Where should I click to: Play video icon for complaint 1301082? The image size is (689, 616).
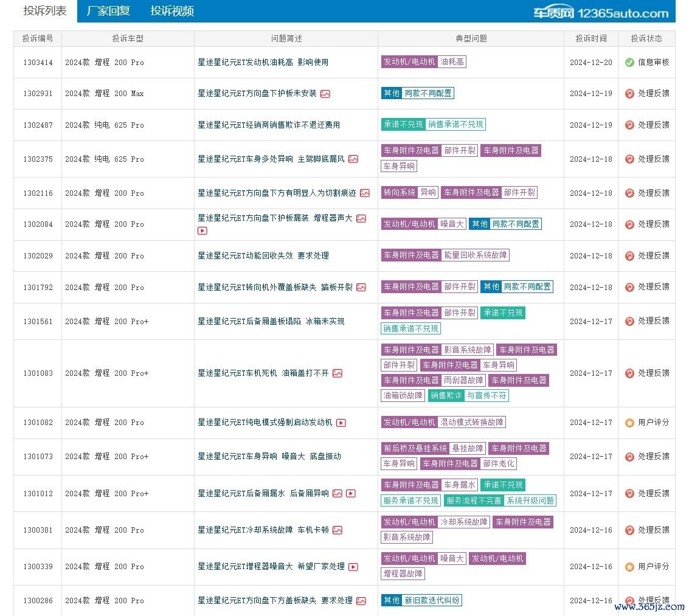coord(341,423)
